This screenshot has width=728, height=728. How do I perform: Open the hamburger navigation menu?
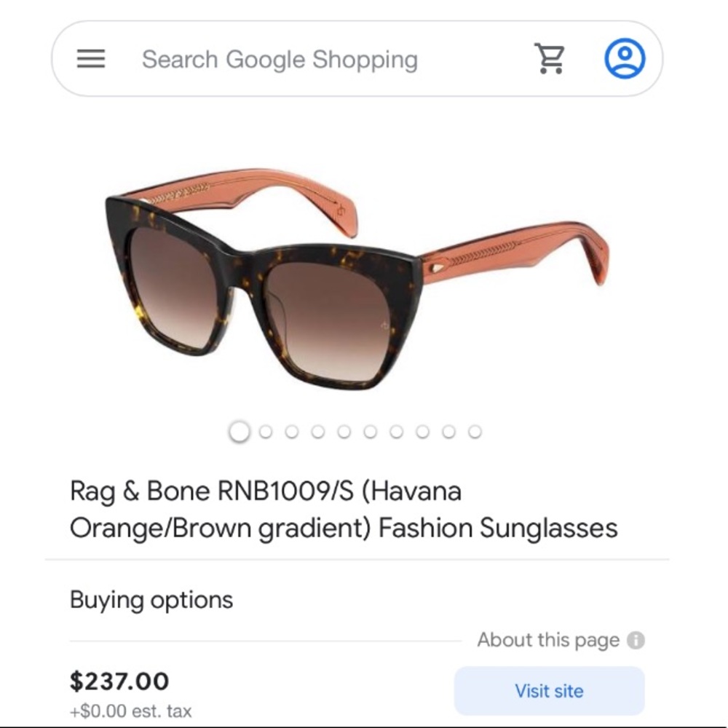91,58
